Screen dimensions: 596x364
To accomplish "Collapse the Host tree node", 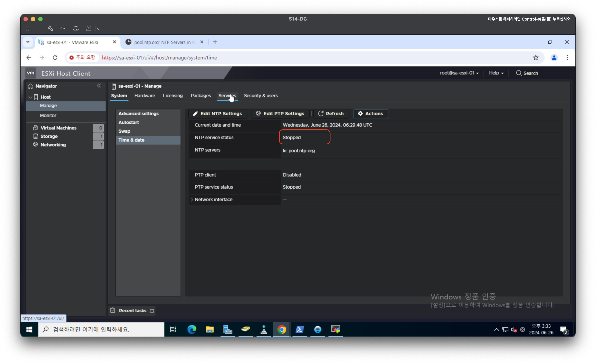I will click(x=30, y=97).
